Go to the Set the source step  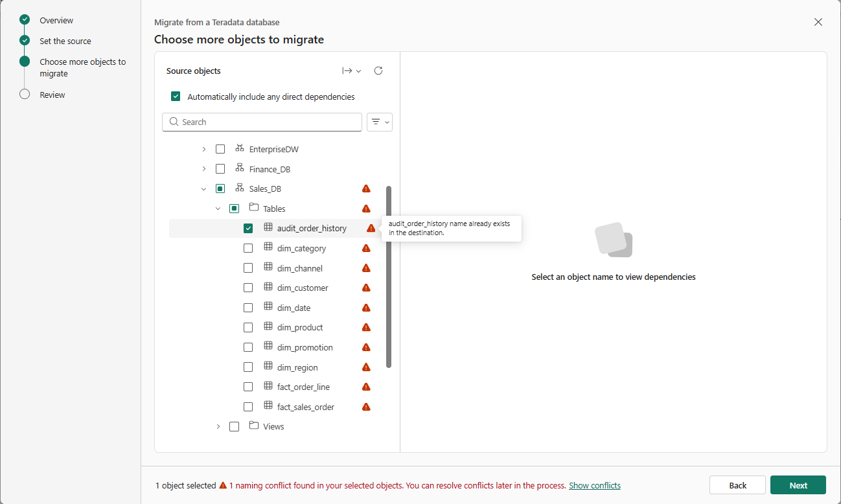coord(65,41)
